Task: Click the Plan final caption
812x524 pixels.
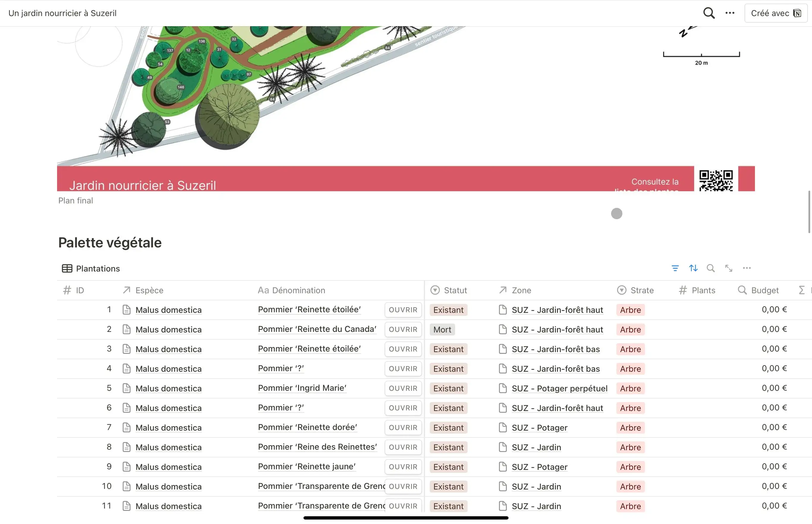Action: click(75, 200)
